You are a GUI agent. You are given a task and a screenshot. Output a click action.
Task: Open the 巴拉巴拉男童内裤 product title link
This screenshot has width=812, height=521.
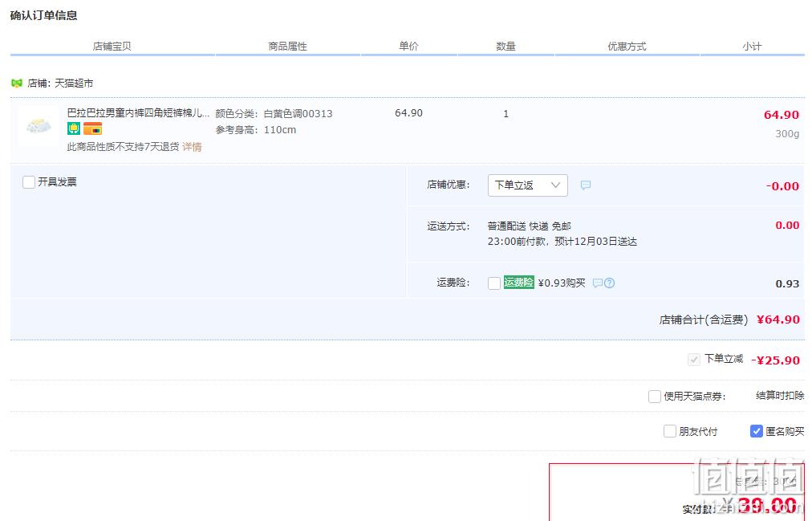coord(138,113)
